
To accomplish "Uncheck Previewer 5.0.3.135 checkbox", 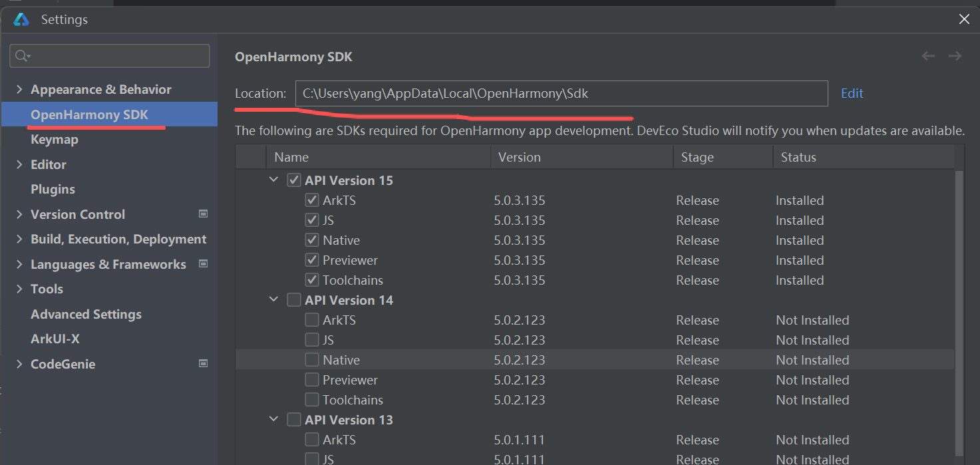I will pos(311,260).
